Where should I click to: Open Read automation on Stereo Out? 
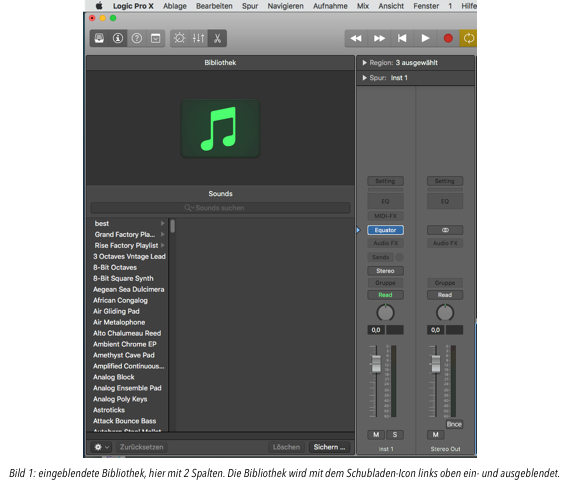(x=445, y=295)
